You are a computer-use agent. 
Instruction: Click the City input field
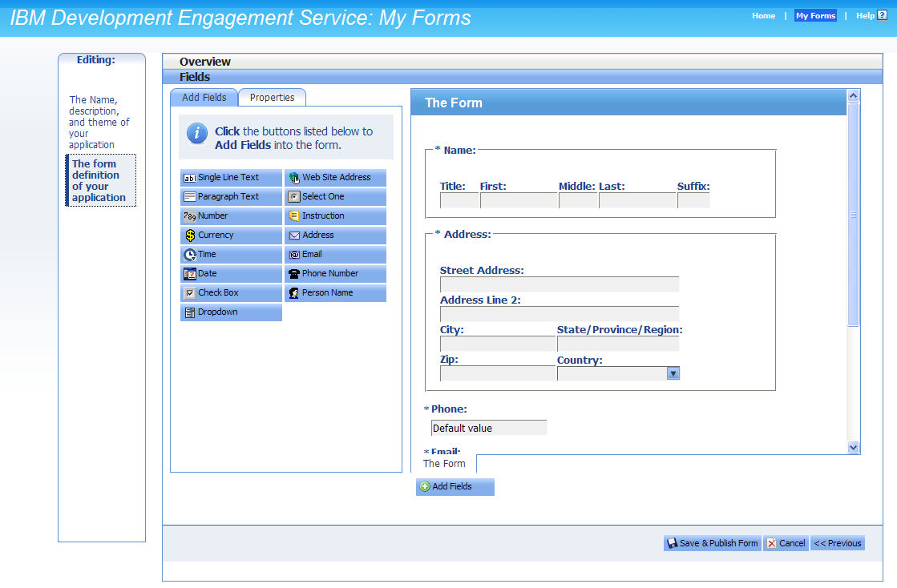point(498,344)
